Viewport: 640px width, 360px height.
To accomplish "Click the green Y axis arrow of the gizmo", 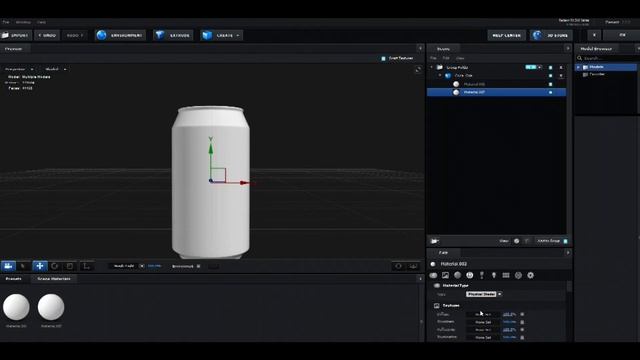I will [211, 147].
